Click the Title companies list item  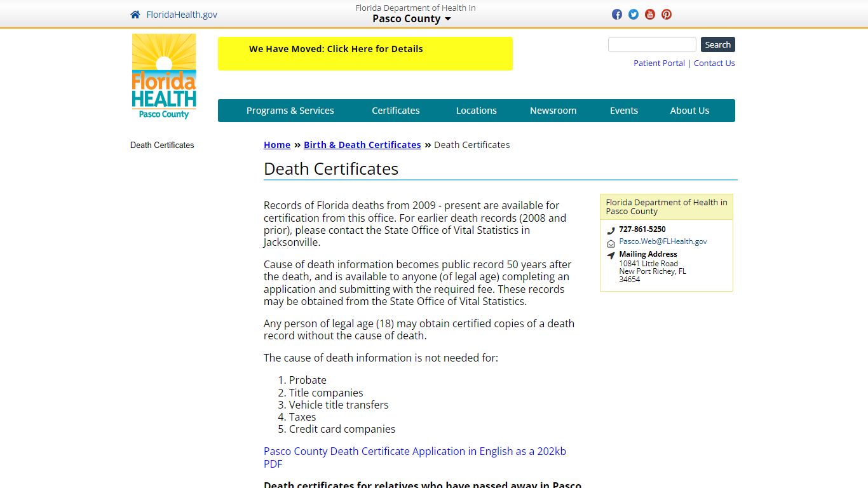tap(326, 393)
